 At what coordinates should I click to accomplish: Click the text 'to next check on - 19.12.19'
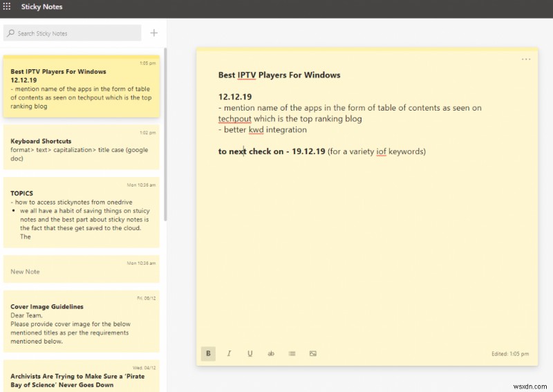click(272, 151)
